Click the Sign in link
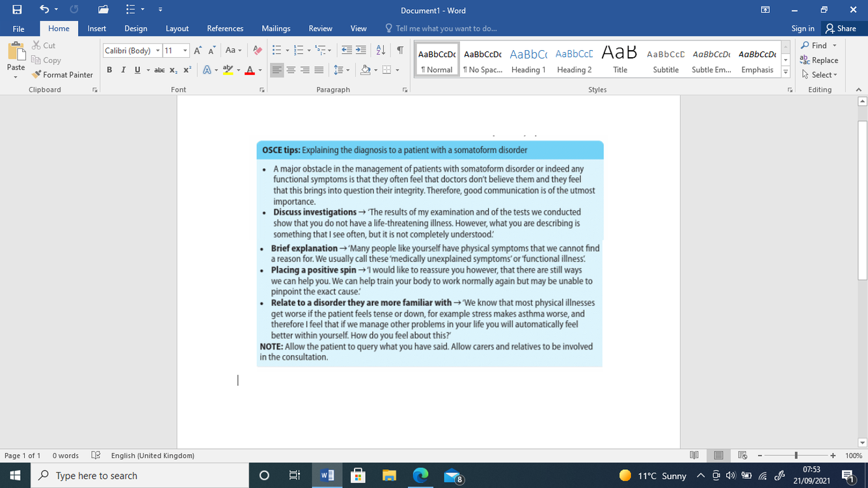This screenshot has width=868, height=488. point(802,29)
